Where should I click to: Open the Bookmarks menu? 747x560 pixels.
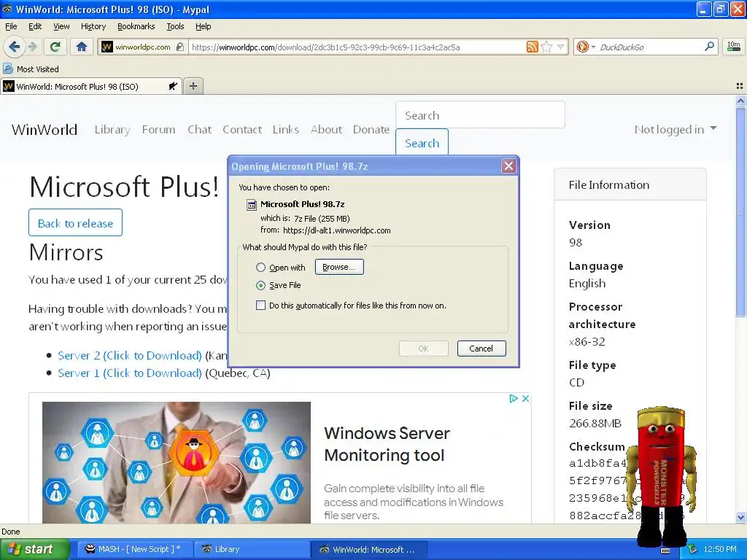point(136,26)
